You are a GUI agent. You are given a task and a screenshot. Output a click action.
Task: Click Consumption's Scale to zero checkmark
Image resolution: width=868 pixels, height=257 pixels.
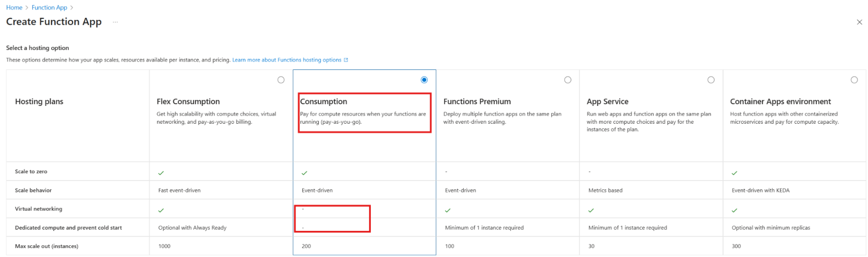pyautogui.click(x=304, y=173)
